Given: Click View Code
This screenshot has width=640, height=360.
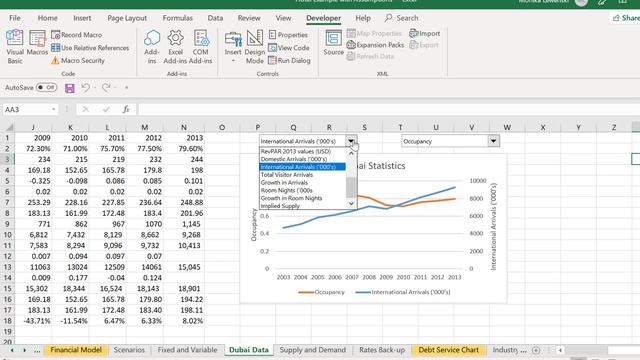Looking at the screenshot, I should [x=289, y=48].
